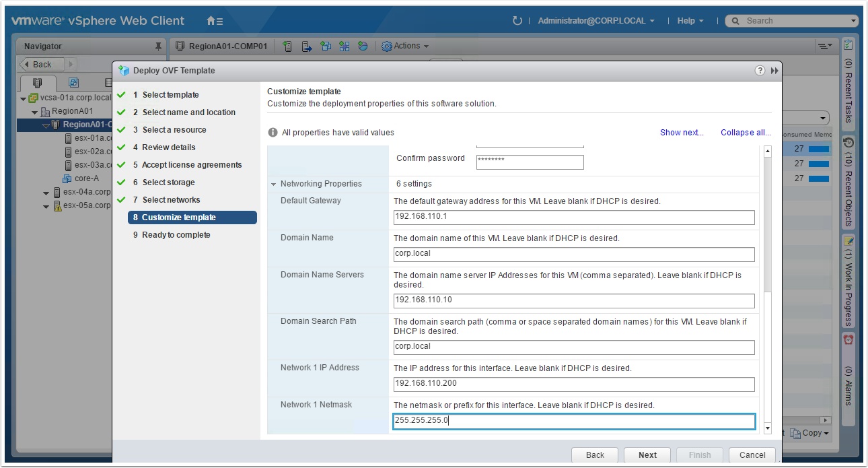This screenshot has width=868, height=468.
Task: Cancel the Deploy OVF Template wizard
Action: point(752,455)
